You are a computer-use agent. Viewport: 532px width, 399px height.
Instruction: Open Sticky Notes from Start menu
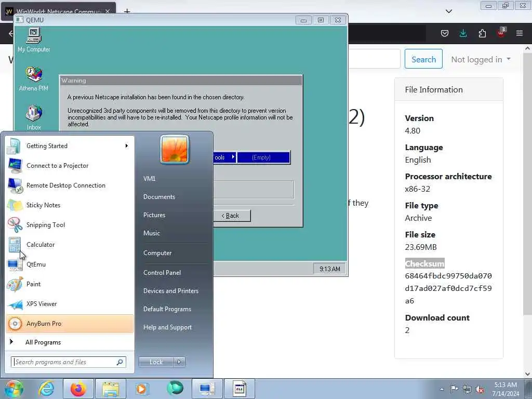coord(70,205)
